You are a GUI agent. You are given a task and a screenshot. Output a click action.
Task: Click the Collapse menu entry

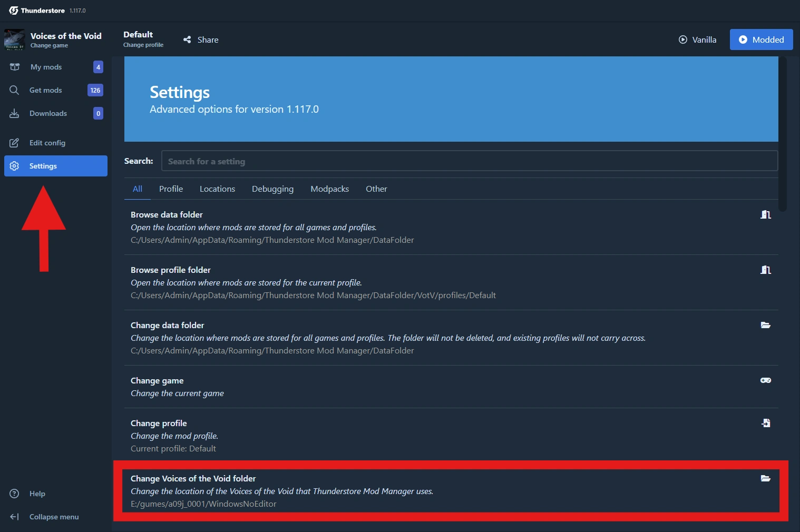coord(56,517)
